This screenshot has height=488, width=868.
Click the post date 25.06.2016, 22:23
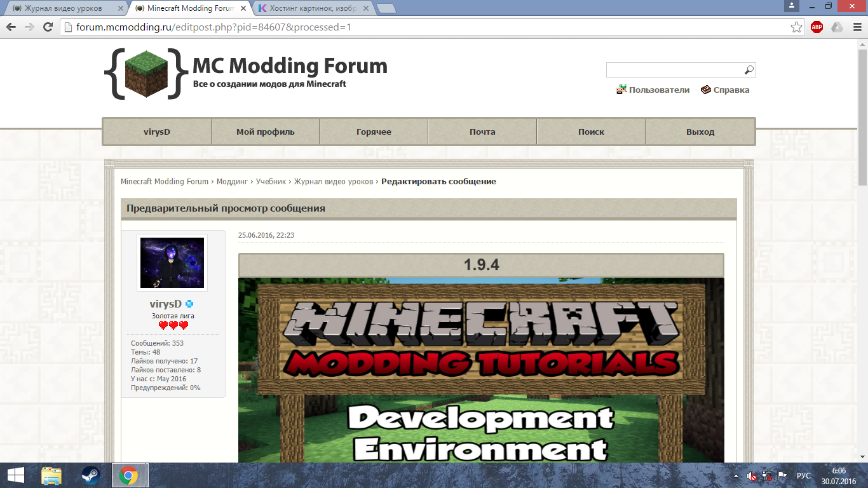coord(266,235)
